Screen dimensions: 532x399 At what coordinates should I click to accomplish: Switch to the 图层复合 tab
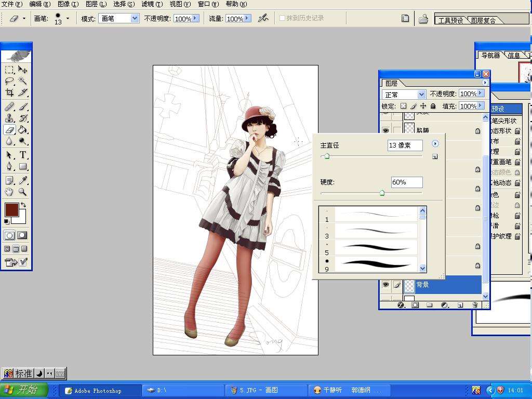click(484, 21)
